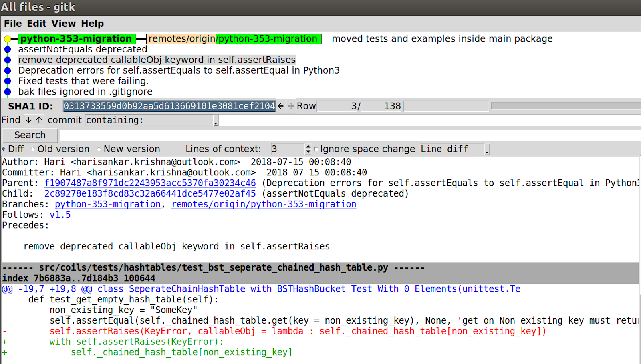Open the View menu

(x=63, y=24)
